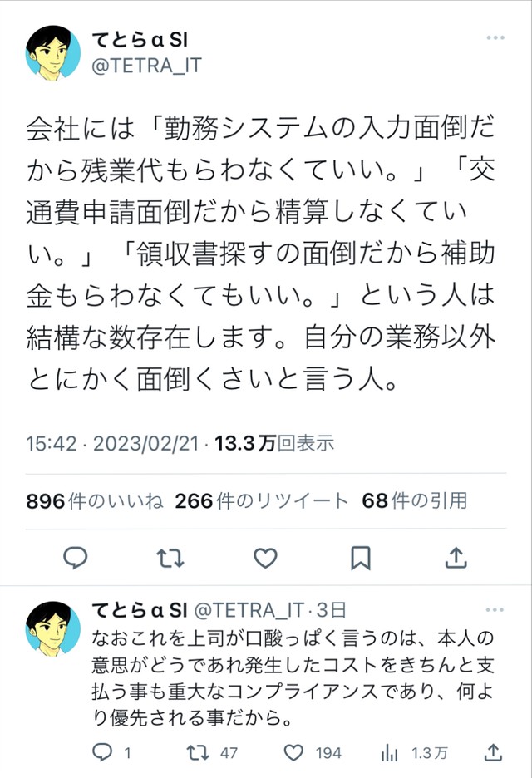This screenshot has height=778, width=532.
Task: Open three-dot menu on reply tweet
Action: point(496,610)
